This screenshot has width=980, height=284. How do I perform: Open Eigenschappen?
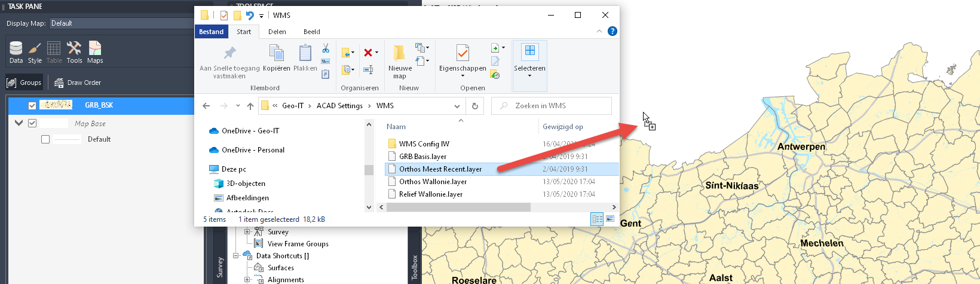click(463, 60)
